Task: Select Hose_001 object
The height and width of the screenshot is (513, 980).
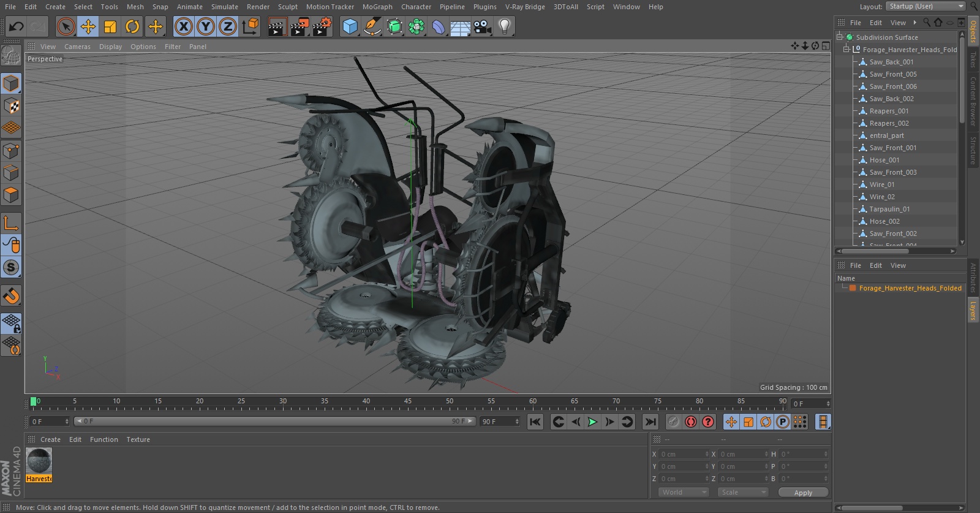Action: [x=884, y=160]
